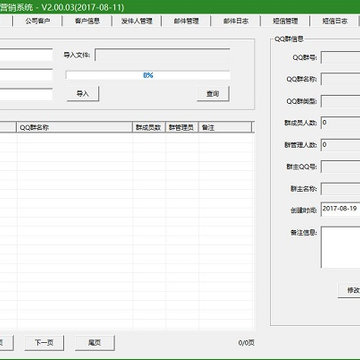Click the 备注 column header
Screen dimensions: 360x360
tap(225, 128)
